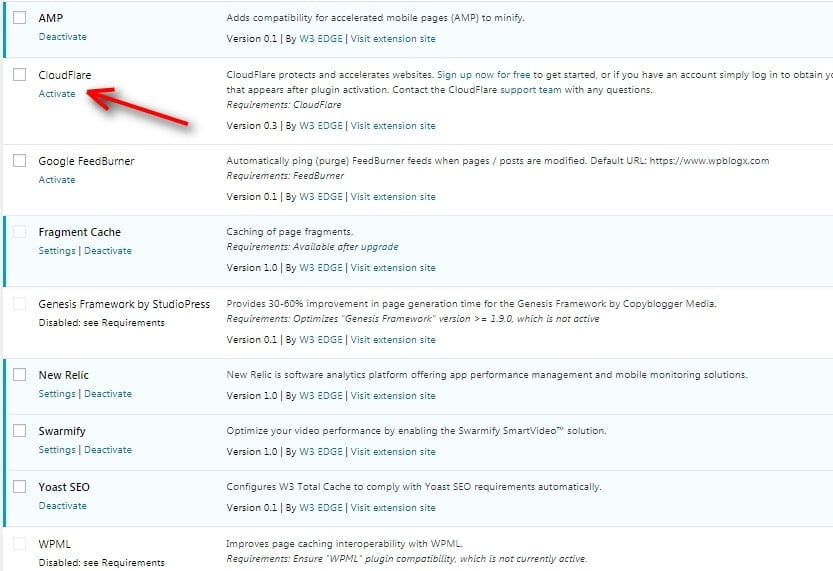
Task: Select the Swarmify title
Action: click(62, 431)
